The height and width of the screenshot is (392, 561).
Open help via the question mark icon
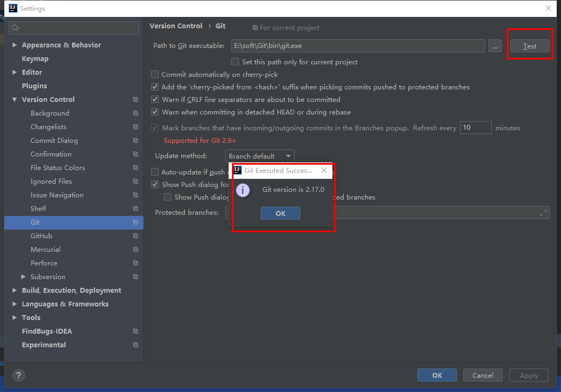pyautogui.click(x=19, y=375)
